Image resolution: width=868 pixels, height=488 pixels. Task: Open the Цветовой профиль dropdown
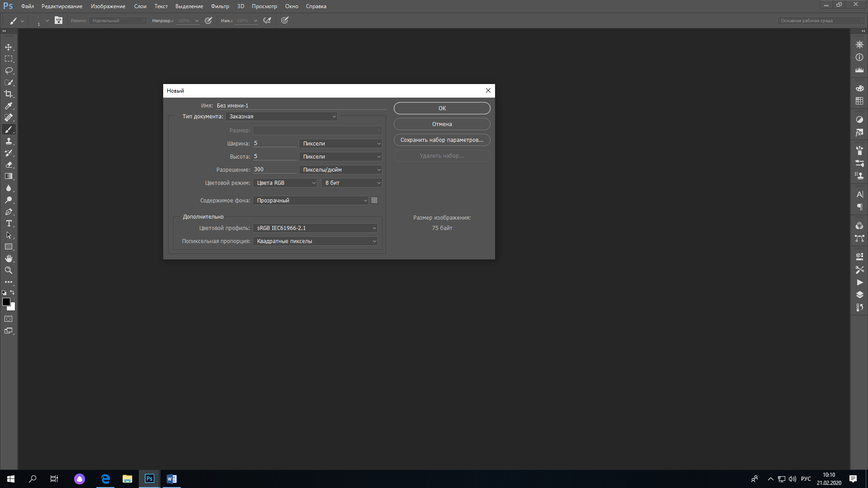click(316, 228)
